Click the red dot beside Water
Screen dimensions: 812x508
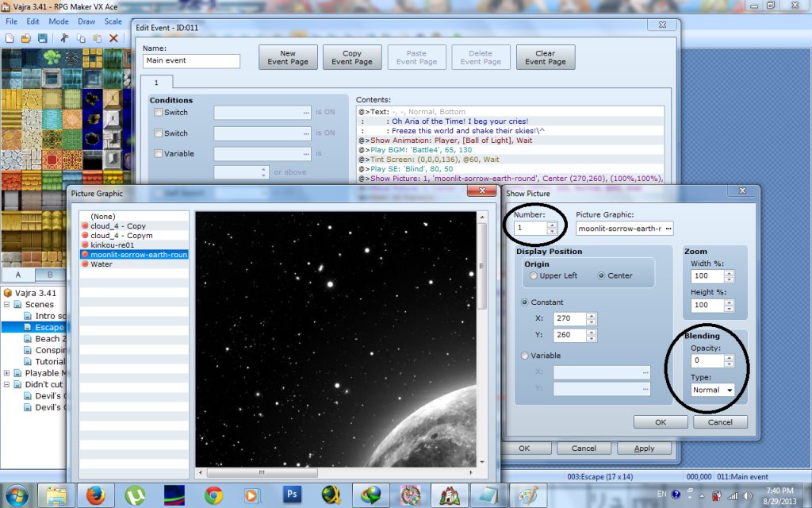(x=85, y=264)
